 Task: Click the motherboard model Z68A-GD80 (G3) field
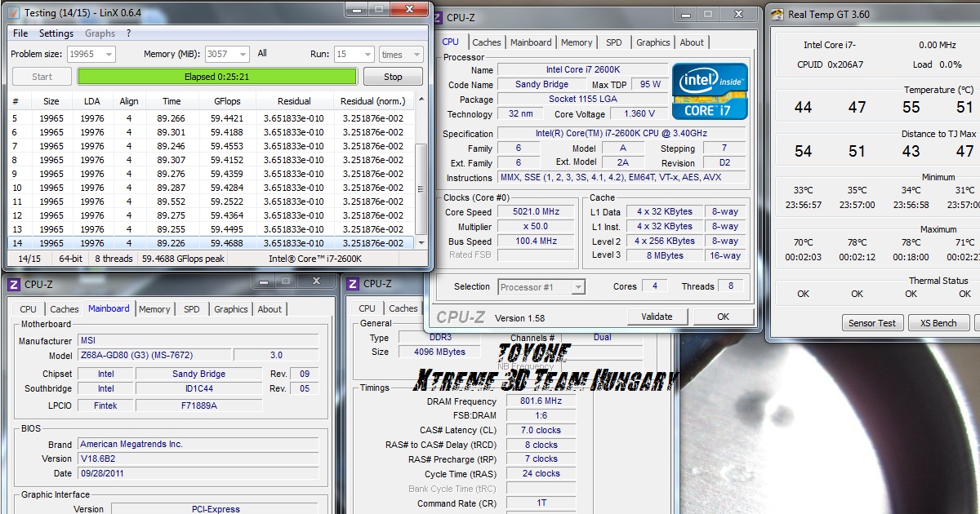click(154, 355)
